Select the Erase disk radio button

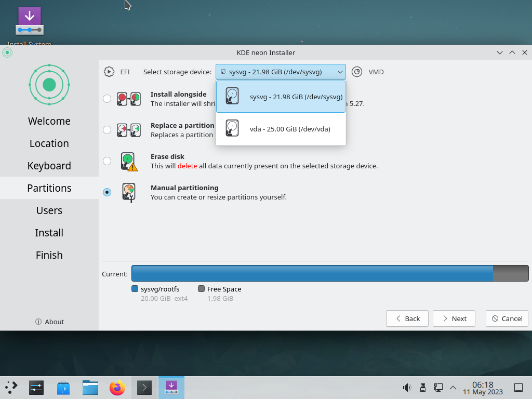pos(107,161)
